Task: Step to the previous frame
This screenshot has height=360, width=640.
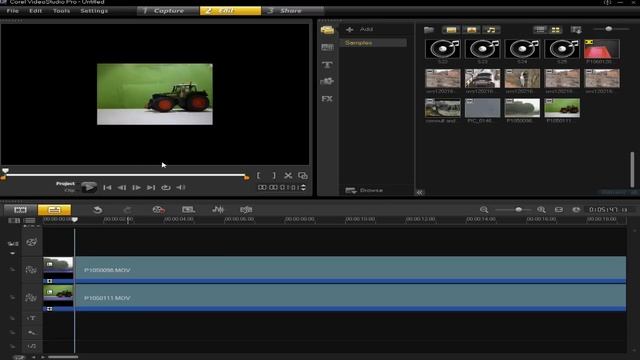Action: tap(122, 187)
